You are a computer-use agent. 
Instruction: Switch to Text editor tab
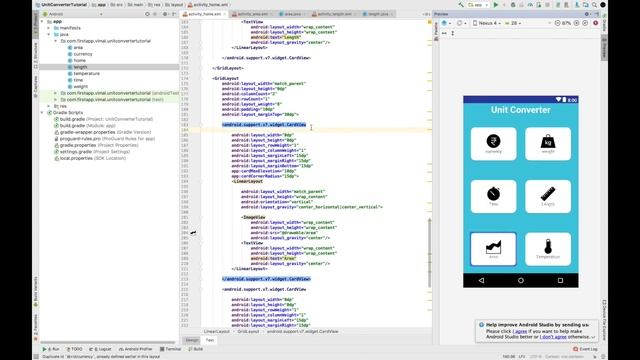click(210, 340)
